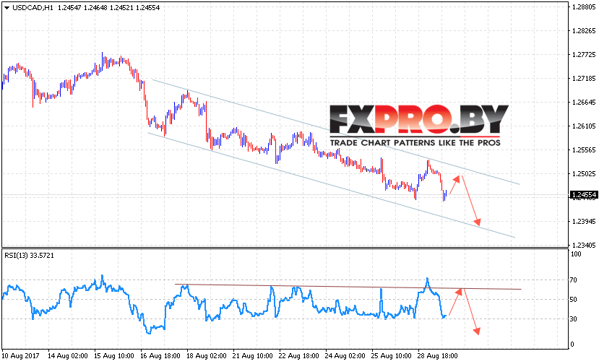Click the 14 Aug 02:00 time axis label
This screenshot has height=364, width=599.
click(68, 356)
